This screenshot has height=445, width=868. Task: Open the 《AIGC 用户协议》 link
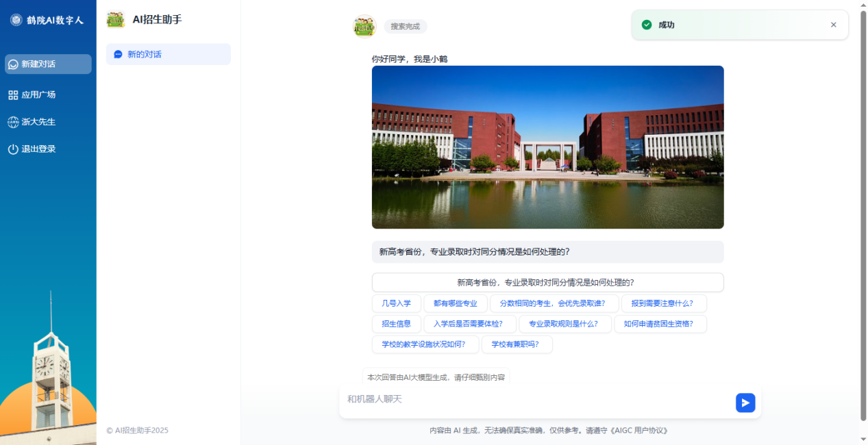(x=634, y=431)
